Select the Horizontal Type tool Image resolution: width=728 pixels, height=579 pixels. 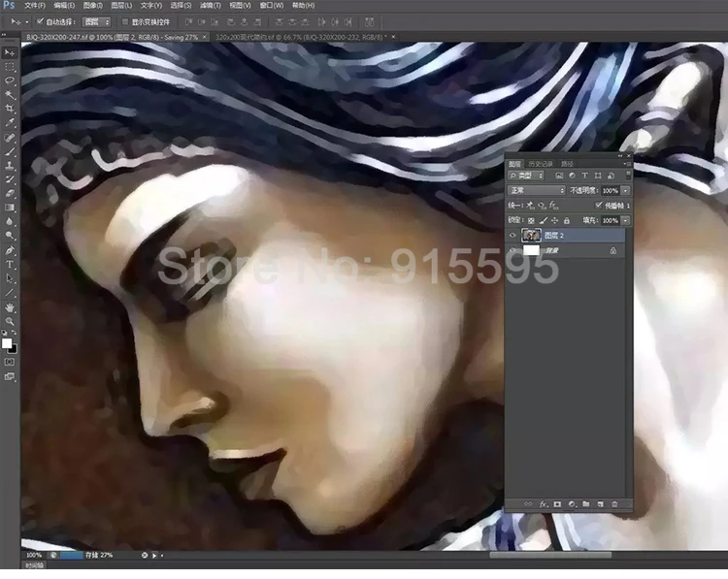pos(10,265)
